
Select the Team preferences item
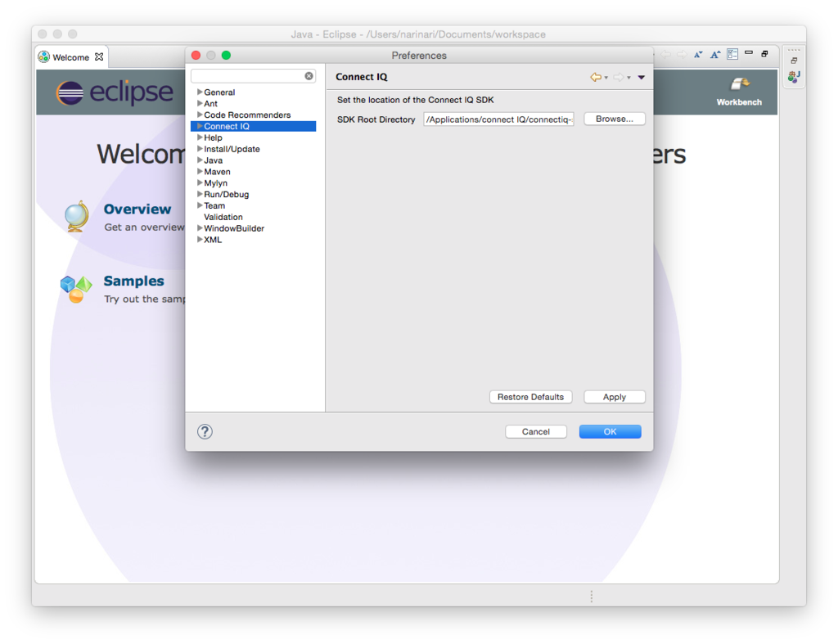tap(214, 205)
